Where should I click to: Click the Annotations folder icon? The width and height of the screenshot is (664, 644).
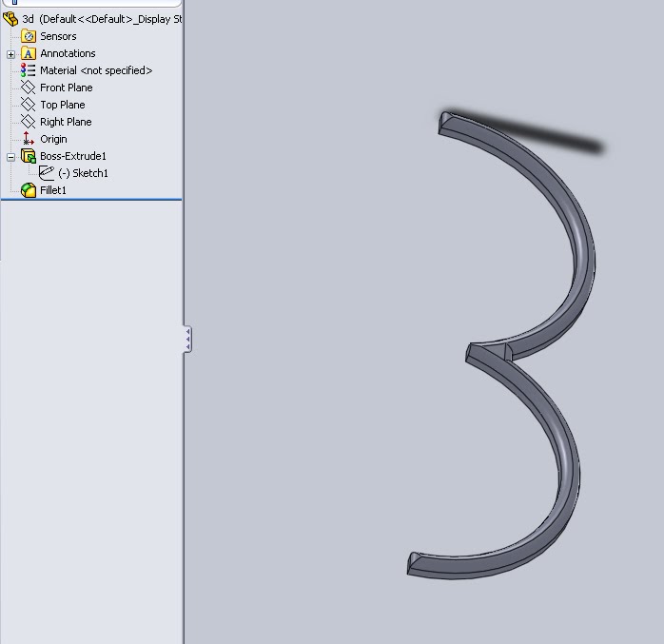click(x=29, y=53)
